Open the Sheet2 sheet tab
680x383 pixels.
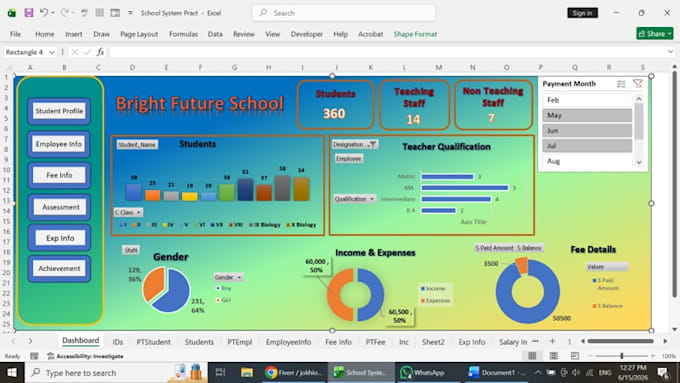tap(433, 342)
